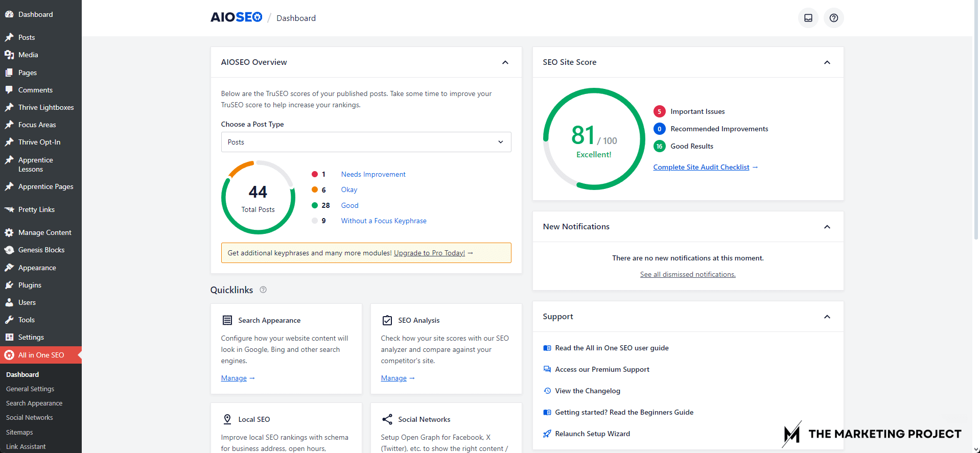
Task: Click the Social Networks share icon
Action: tap(387, 419)
